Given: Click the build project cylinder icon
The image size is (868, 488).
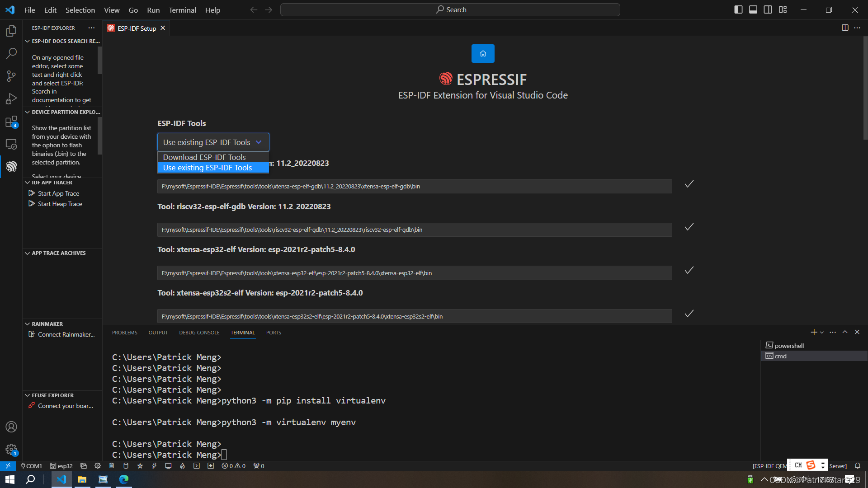Looking at the screenshot, I should (x=126, y=466).
